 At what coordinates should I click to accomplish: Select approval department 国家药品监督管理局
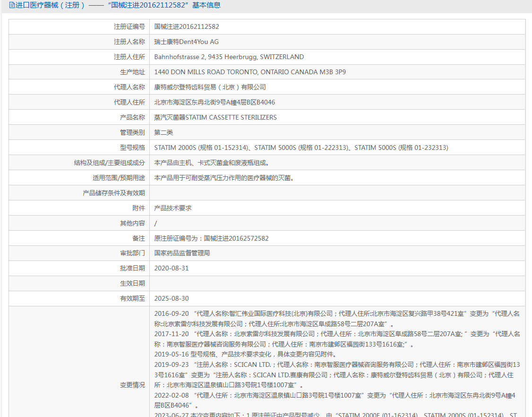tap(182, 253)
